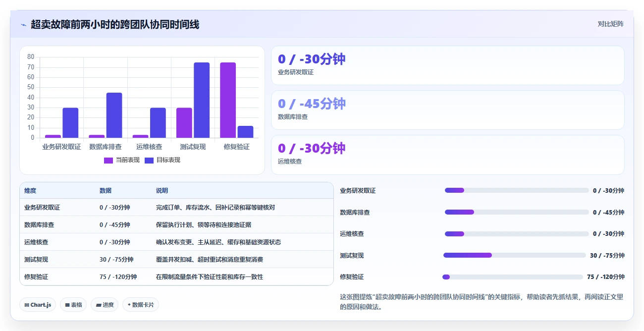Screen dimensions: 644x331
Task: Select the 表格 tag chip
Action: coord(73,305)
